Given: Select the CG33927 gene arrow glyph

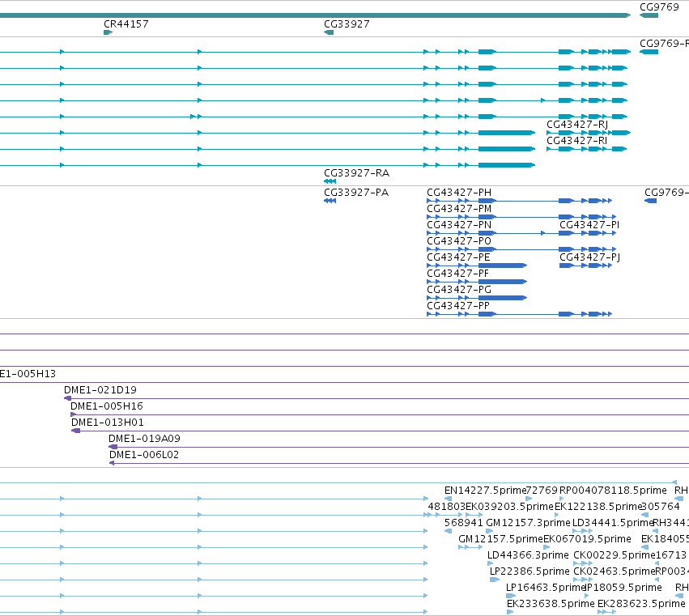Looking at the screenshot, I should click(x=329, y=32).
